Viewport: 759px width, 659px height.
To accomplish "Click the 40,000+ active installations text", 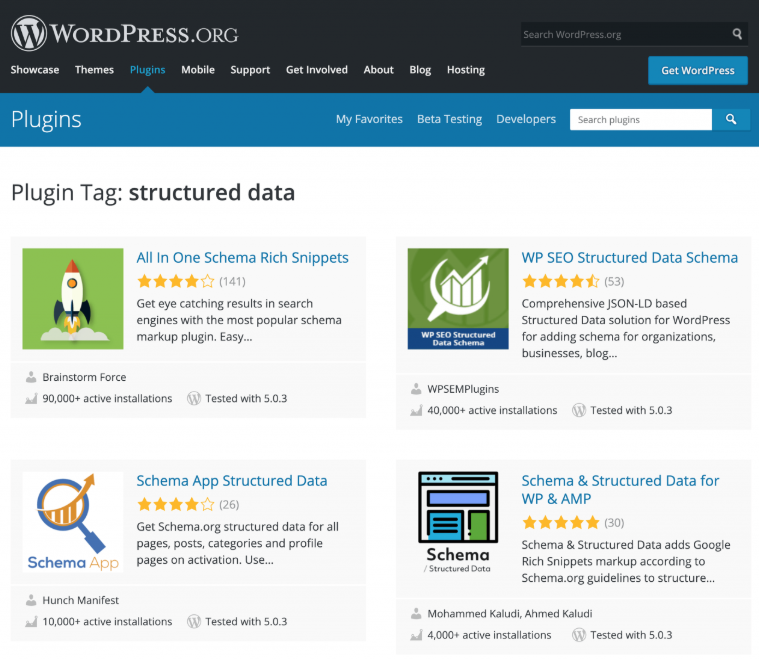I will click(x=492, y=411).
